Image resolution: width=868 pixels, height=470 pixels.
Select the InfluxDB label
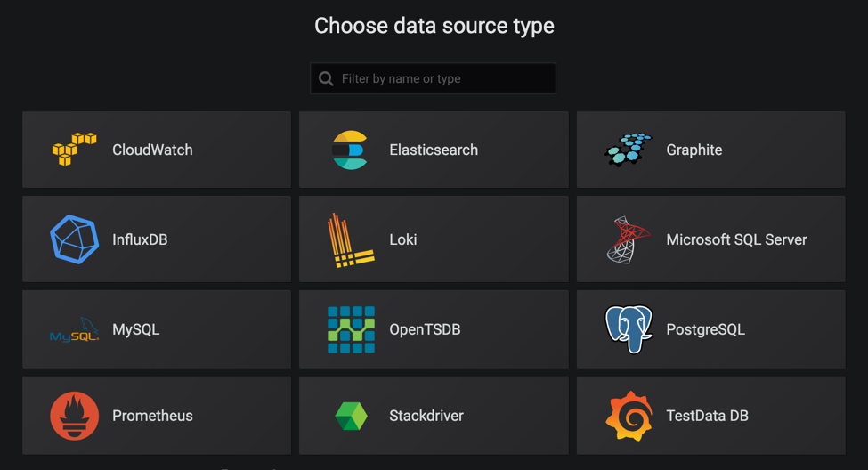tap(140, 239)
